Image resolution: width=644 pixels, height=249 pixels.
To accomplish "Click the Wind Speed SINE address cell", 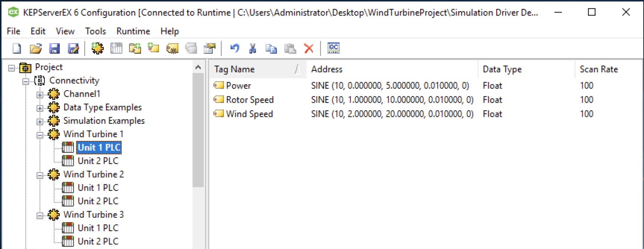I will tap(392, 114).
